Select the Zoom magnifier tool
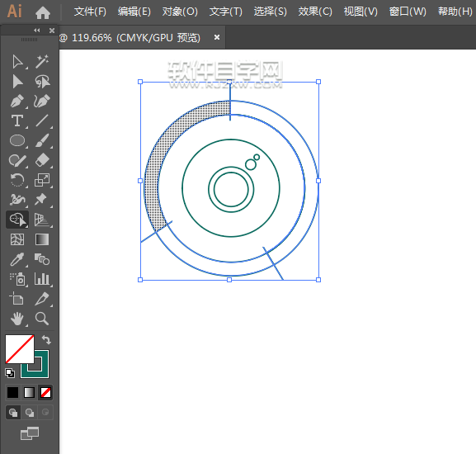This screenshot has width=476, height=454. point(41,319)
